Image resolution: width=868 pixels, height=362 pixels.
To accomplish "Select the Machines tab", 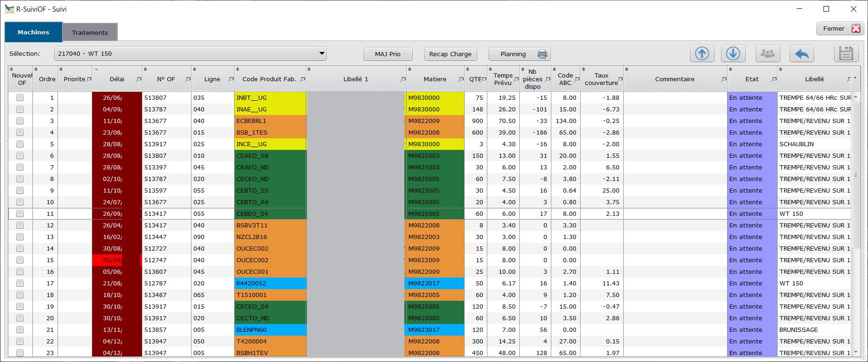I will click(x=33, y=32).
